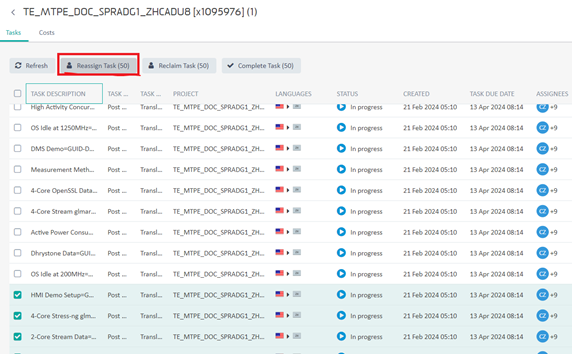Click assignee avatar in OS Idle at 1250MHz row

542,128
